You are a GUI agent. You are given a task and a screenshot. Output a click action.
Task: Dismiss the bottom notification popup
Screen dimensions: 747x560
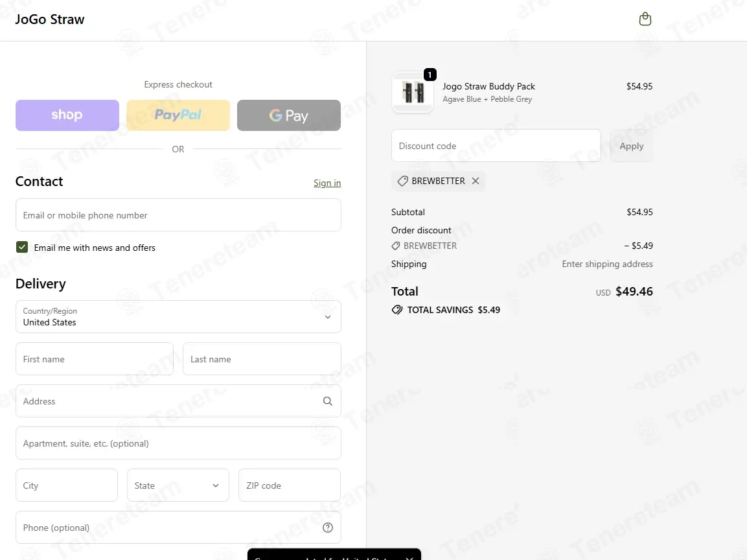coord(409,557)
